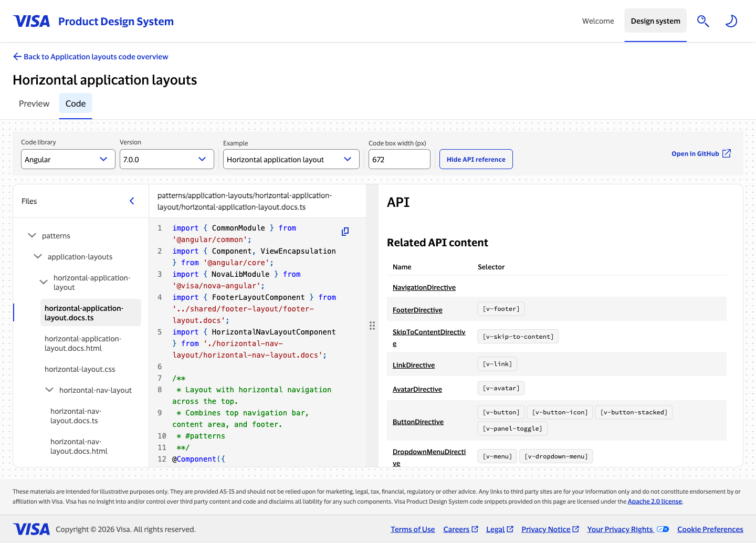Click the [v-dropdown-menu] selector tag
Image resolution: width=756 pixels, height=543 pixels.
pos(556,456)
